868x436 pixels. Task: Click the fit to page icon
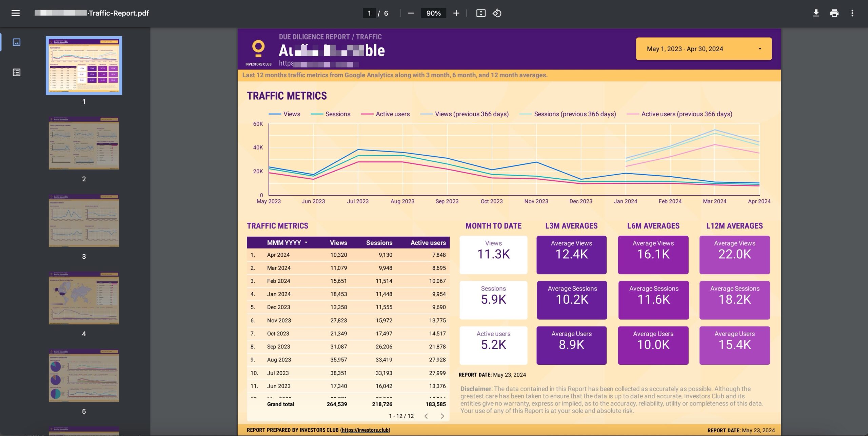tap(481, 13)
